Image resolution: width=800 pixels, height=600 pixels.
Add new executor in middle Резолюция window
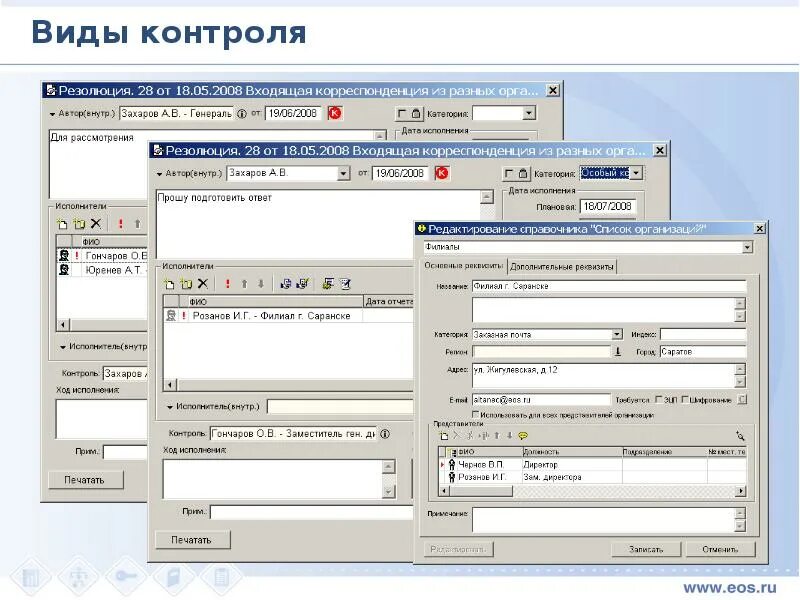tap(169, 284)
